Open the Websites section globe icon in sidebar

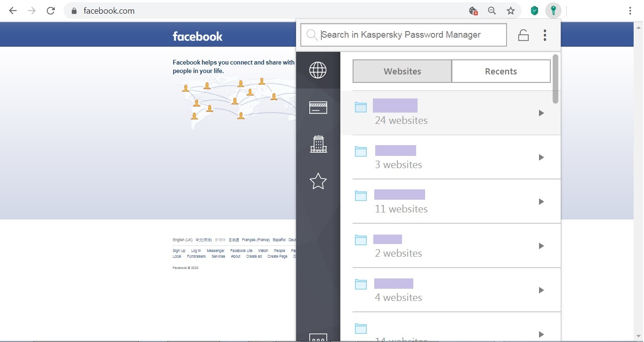[x=318, y=70]
